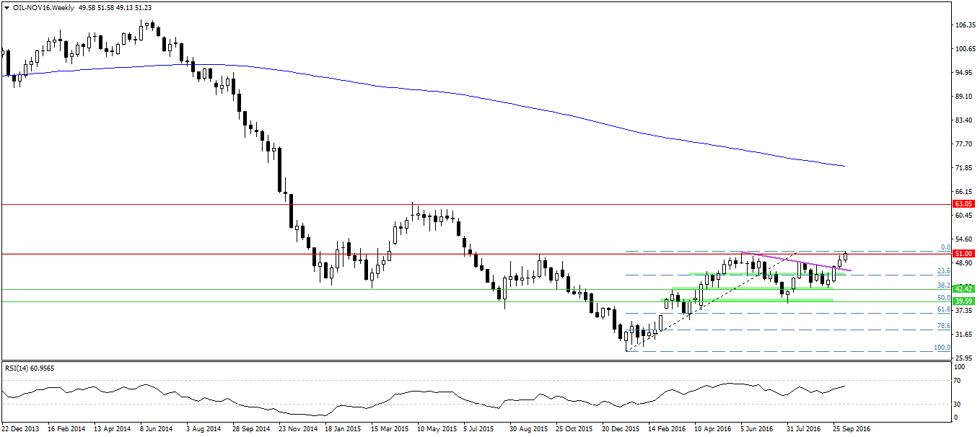The width and height of the screenshot is (980, 437).
Task: Click the 25 Sep 2016 date label
Action: click(853, 428)
